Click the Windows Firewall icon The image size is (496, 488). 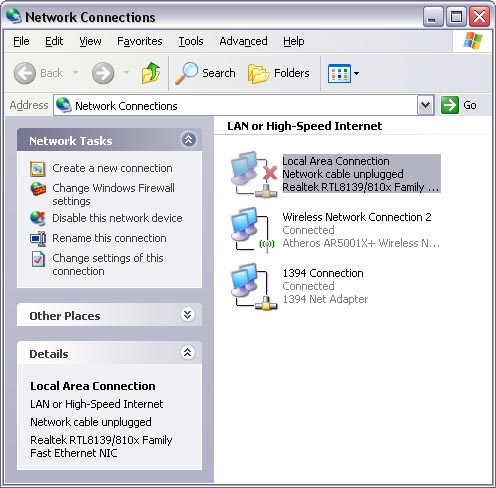[38, 189]
